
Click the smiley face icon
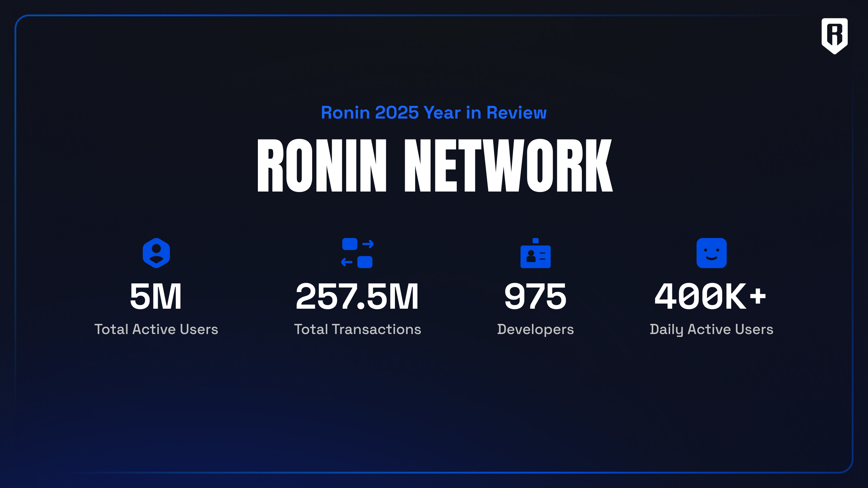pyautogui.click(x=711, y=253)
